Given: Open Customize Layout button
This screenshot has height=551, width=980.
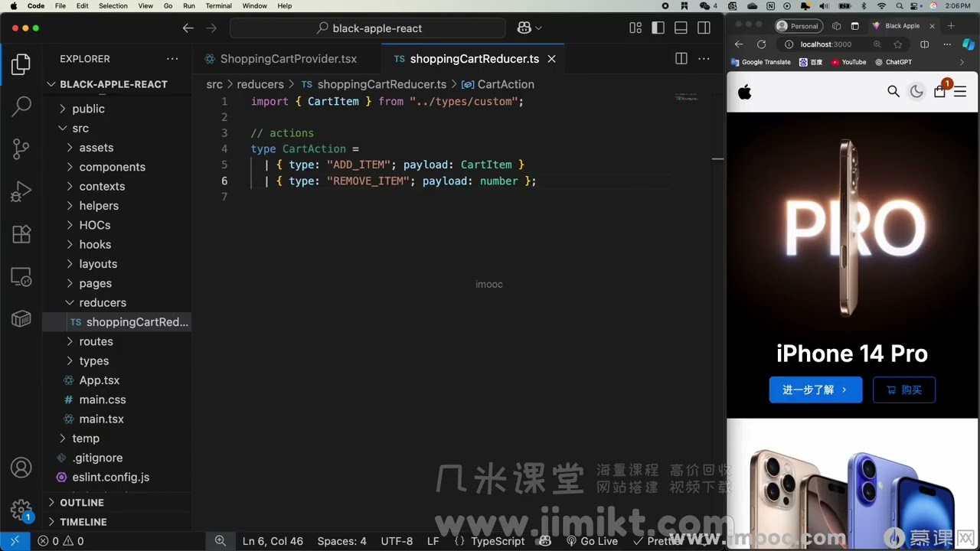Looking at the screenshot, I should coord(635,28).
